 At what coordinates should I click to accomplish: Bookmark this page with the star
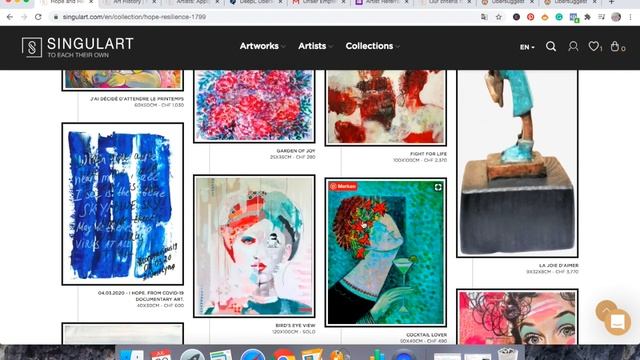coord(498,17)
